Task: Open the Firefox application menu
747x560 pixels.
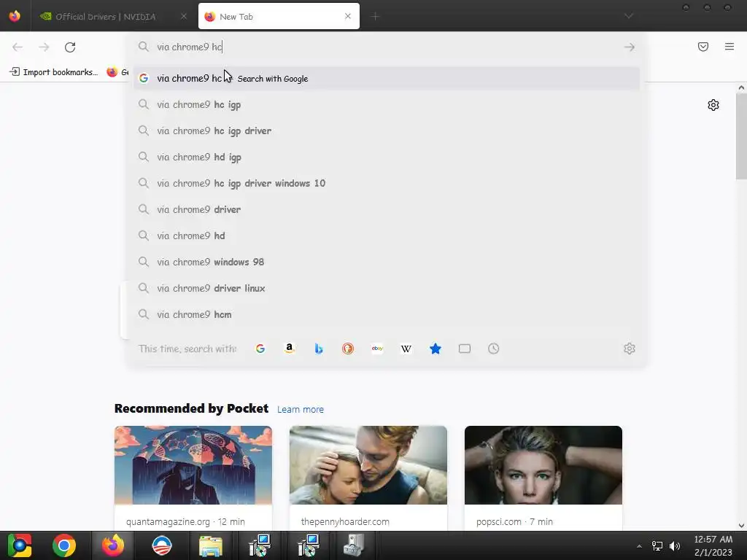Action: click(729, 47)
